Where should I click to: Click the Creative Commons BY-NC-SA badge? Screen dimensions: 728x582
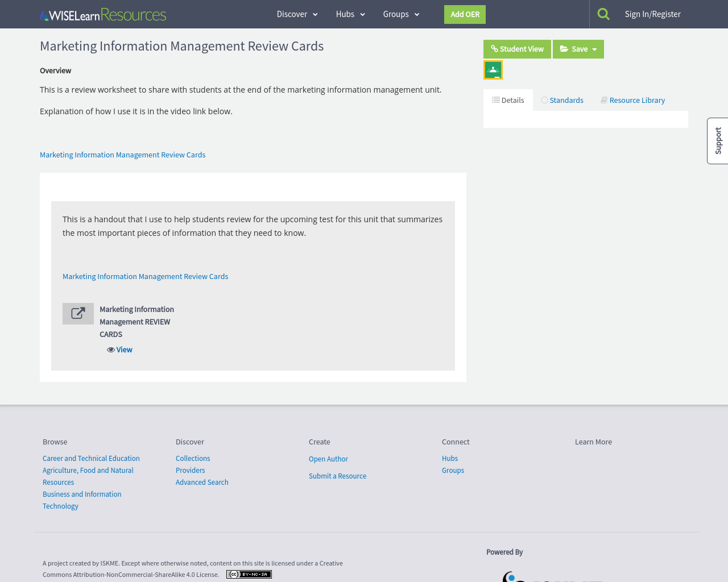pos(249,574)
